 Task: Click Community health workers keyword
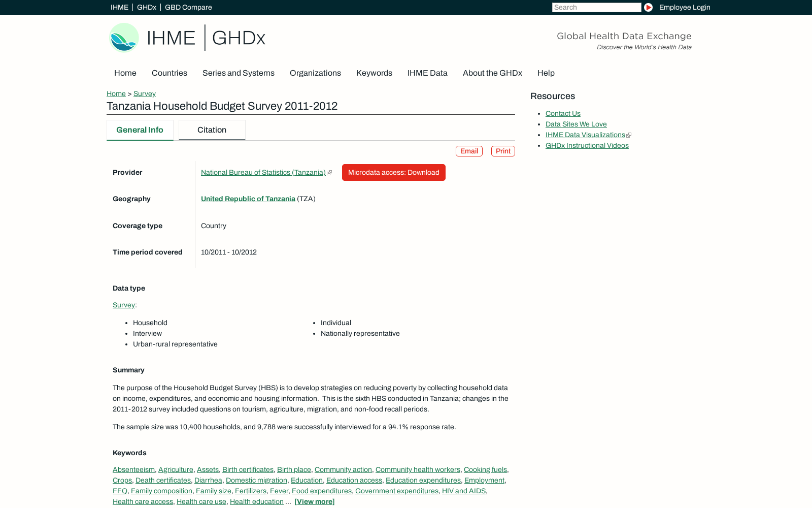418,470
